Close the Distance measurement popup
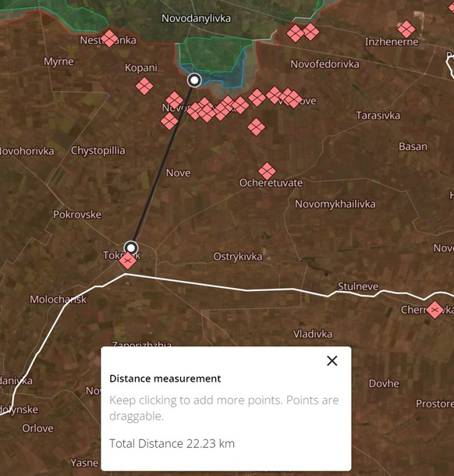This screenshot has width=454, height=476. click(332, 361)
